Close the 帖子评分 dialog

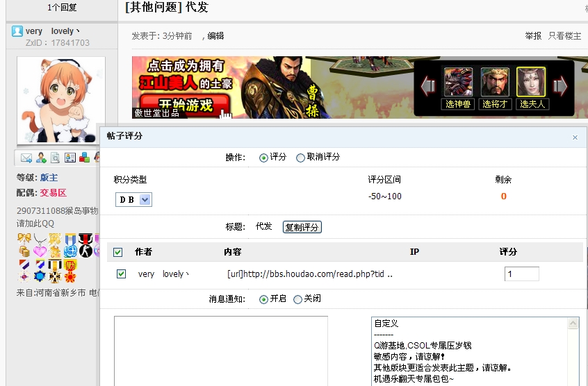[575, 137]
